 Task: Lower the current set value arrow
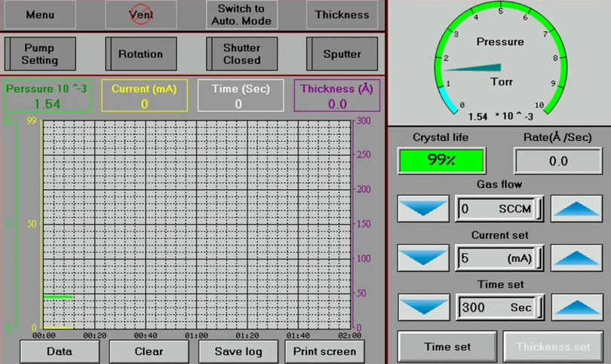pos(423,258)
